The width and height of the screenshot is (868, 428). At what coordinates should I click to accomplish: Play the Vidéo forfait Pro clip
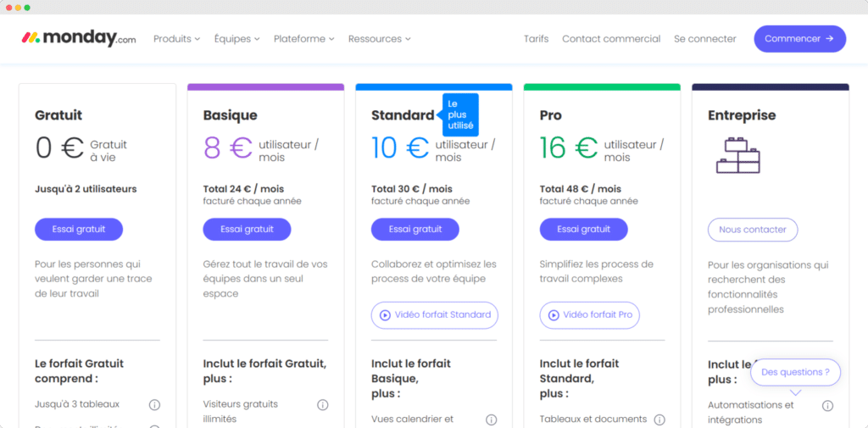(x=589, y=314)
